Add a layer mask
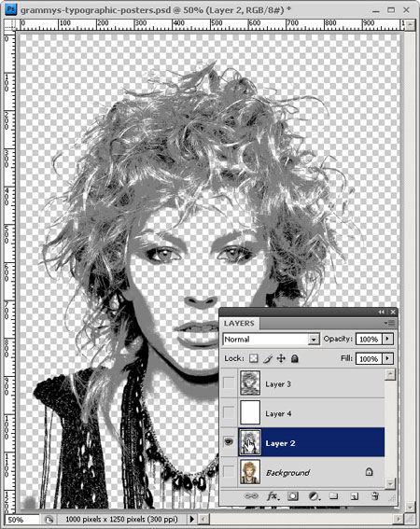 click(x=293, y=496)
